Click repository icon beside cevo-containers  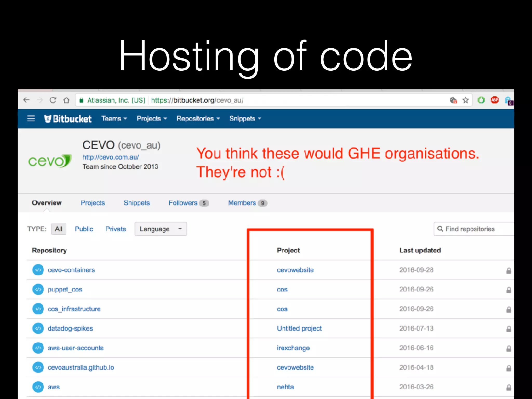point(38,270)
